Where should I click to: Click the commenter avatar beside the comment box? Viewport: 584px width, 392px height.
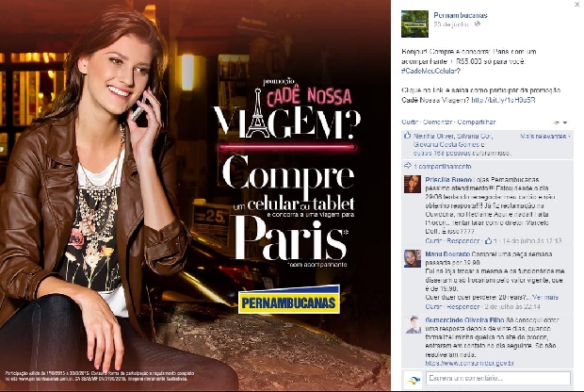point(413,380)
